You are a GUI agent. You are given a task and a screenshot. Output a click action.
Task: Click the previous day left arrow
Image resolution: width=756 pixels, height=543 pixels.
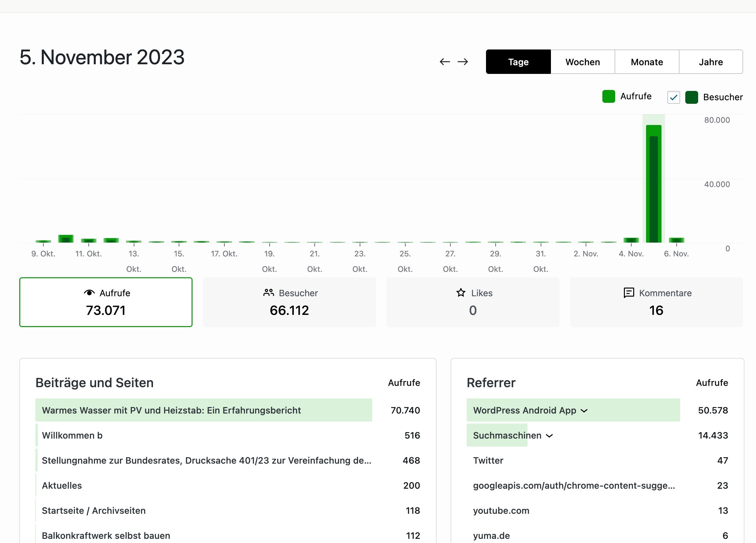pyautogui.click(x=444, y=62)
